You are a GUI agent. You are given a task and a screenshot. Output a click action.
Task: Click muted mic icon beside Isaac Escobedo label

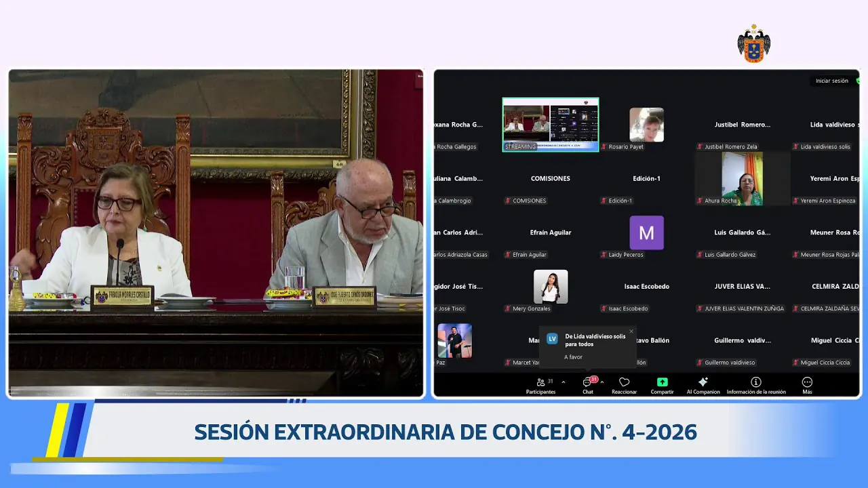pos(604,308)
